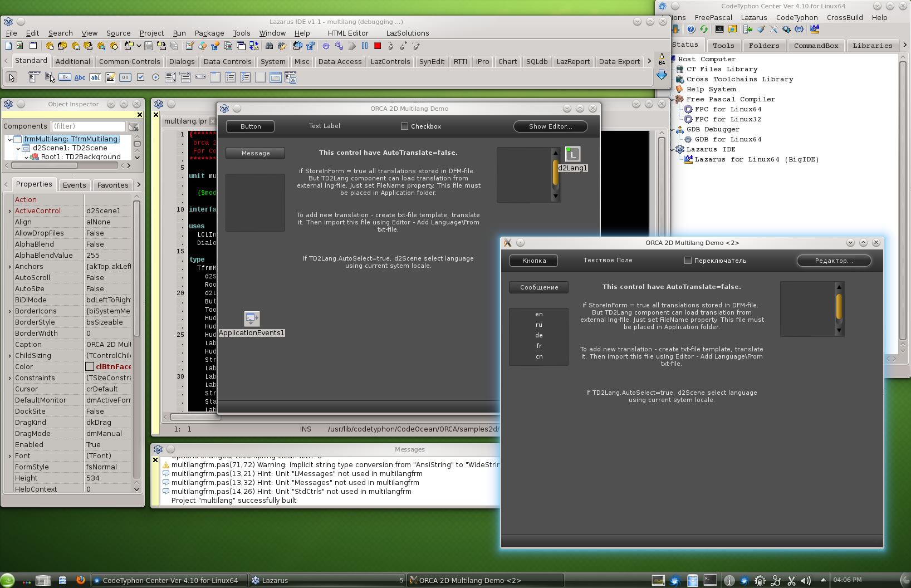Pick the TMainMenu component in the palette
The height and width of the screenshot is (588, 911).
coord(34,77)
